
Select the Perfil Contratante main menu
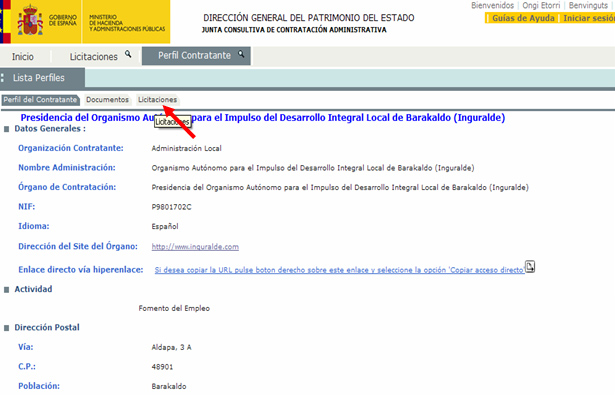pos(196,56)
